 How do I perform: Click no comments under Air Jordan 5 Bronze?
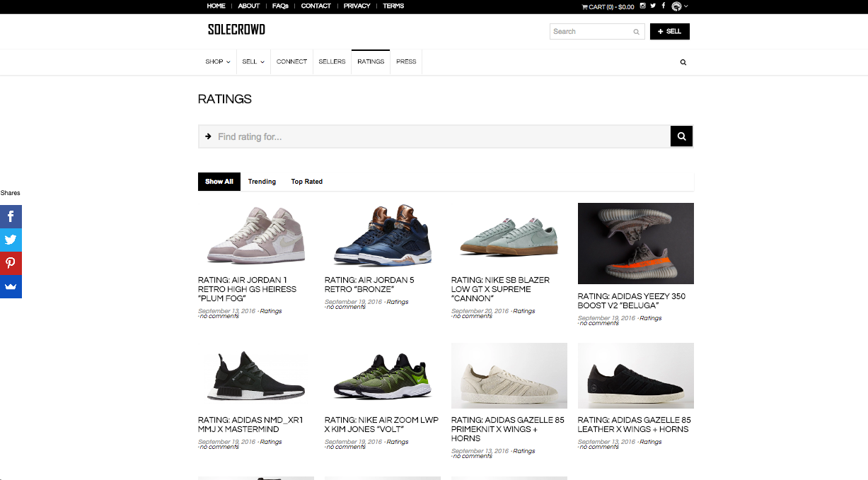347,307
